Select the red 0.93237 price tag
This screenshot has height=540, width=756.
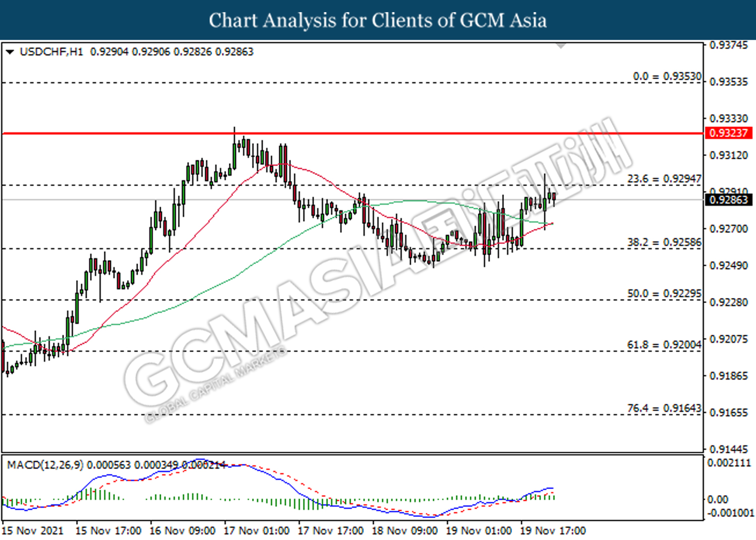point(729,133)
